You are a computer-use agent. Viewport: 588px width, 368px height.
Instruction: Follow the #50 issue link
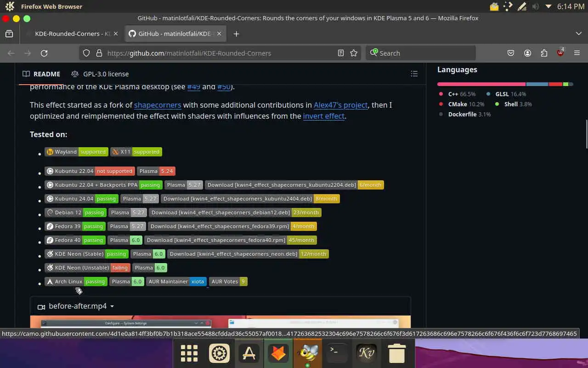pyautogui.click(x=224, y=86)
